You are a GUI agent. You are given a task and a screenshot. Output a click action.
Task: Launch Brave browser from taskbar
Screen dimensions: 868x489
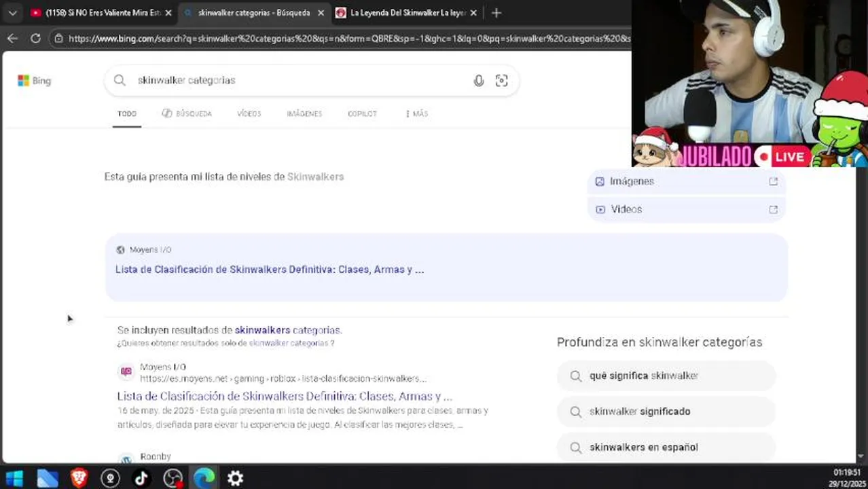coord(79,478)
